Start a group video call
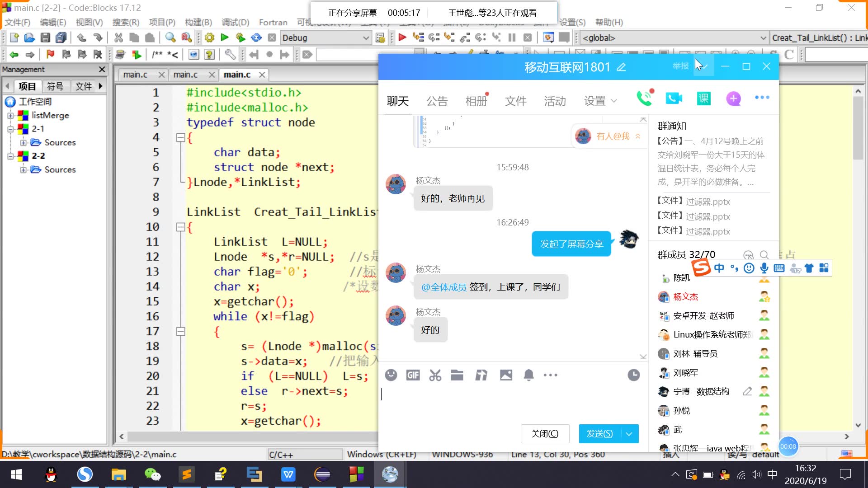Viewport: 868px width, 488px height. tap(674, 99)
